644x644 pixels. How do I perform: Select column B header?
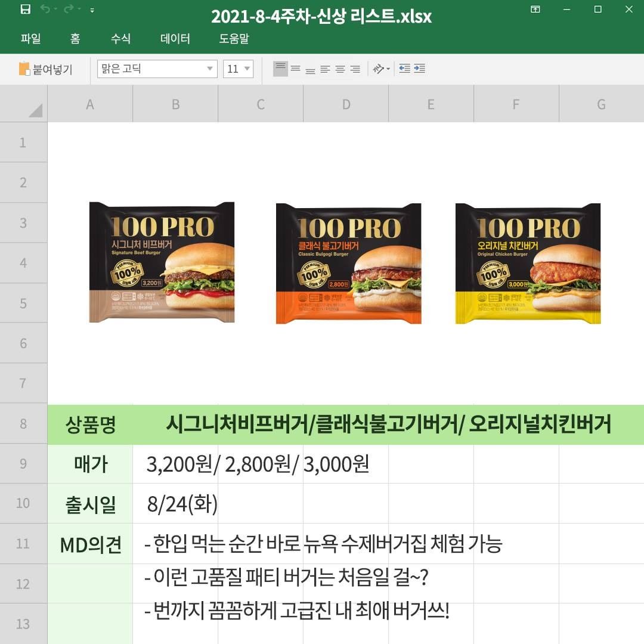pyautogui.click(x=175, y=104)
